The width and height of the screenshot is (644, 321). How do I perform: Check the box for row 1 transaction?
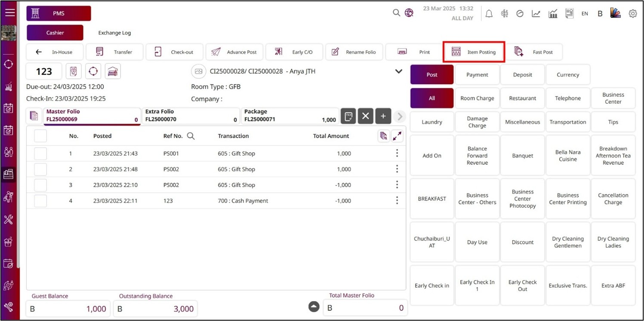tap(40, 154)
